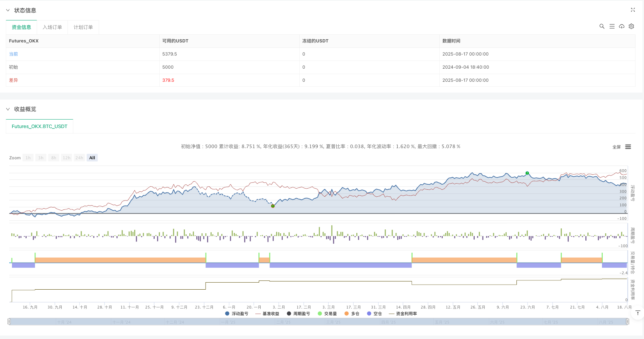Click the cloud download icon
The width and height of the screenshot is (644, 339).
click(x=622, y=26)
